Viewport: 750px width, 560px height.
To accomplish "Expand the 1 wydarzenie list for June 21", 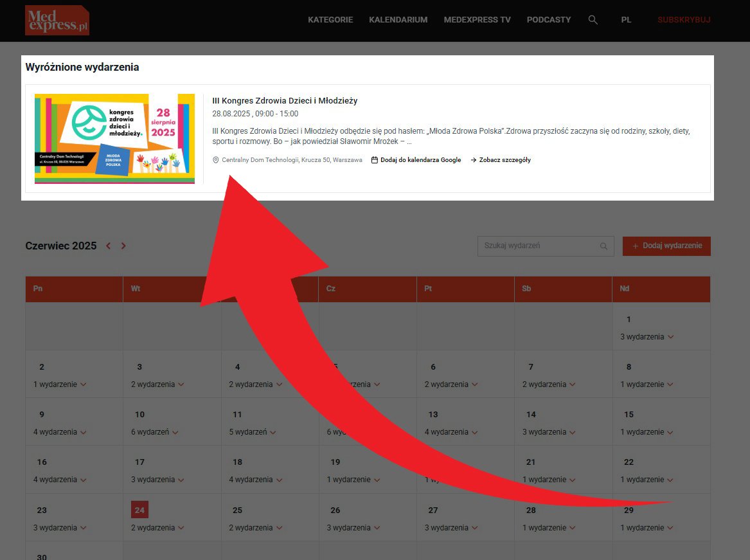I will click(549, 480).
